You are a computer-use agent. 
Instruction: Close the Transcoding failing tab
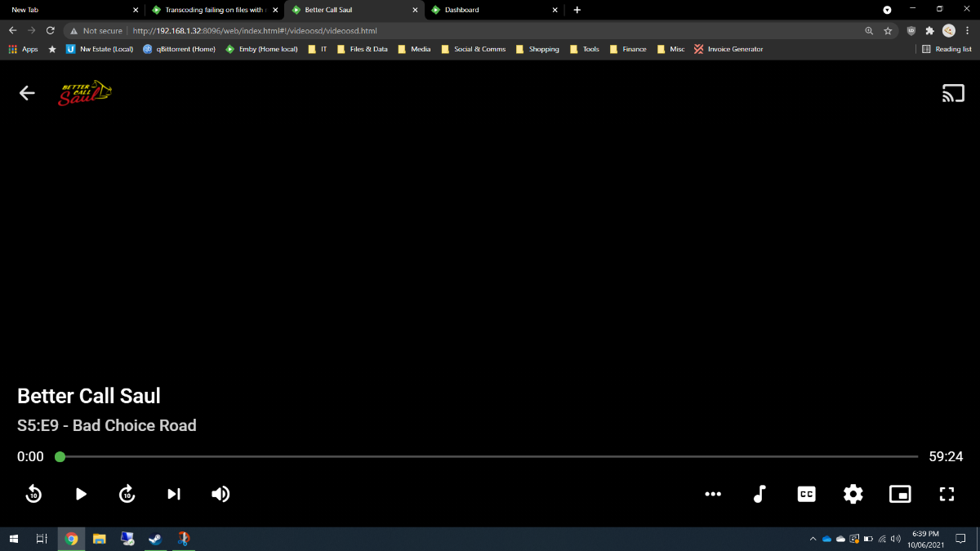pyautogui.click(x=275, y=10)
